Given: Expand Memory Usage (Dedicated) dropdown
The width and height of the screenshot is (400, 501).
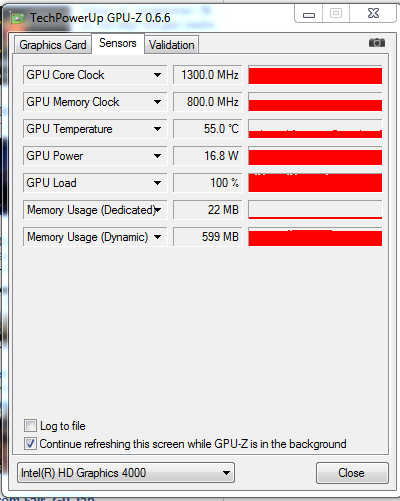Looking at the screenshot, I should coord(158,210).
